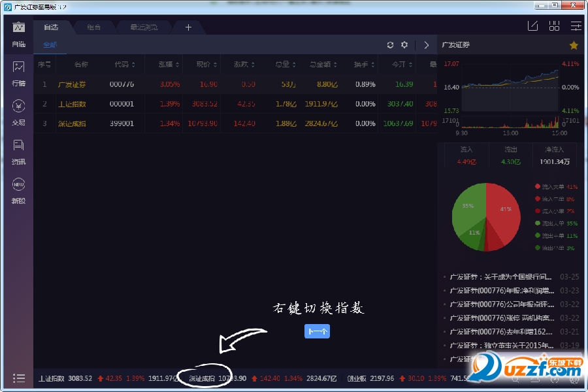Select the 深证成指 row name in the table
The height and width of the screenshot is (392, 588).
(x=72, y=123)
